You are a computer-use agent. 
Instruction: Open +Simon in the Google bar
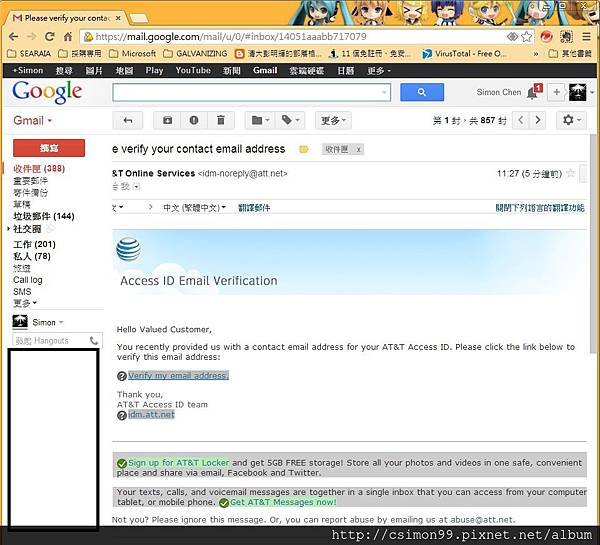click(28, 71)
